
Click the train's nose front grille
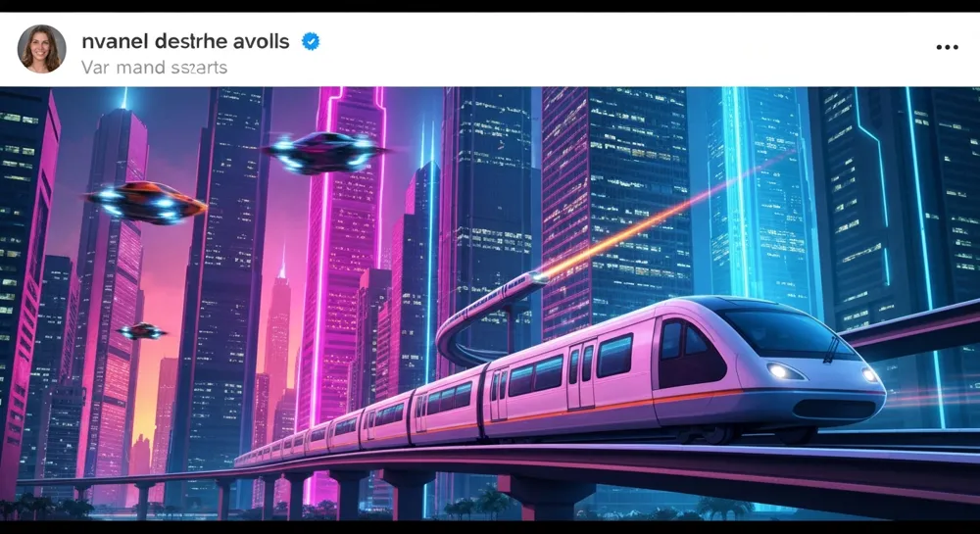tap(834, 410)
